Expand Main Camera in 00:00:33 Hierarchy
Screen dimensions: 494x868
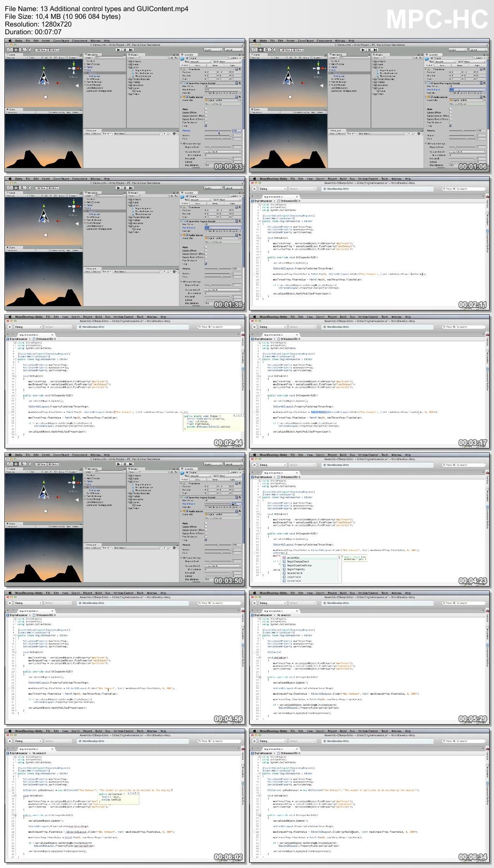(85, 64)
